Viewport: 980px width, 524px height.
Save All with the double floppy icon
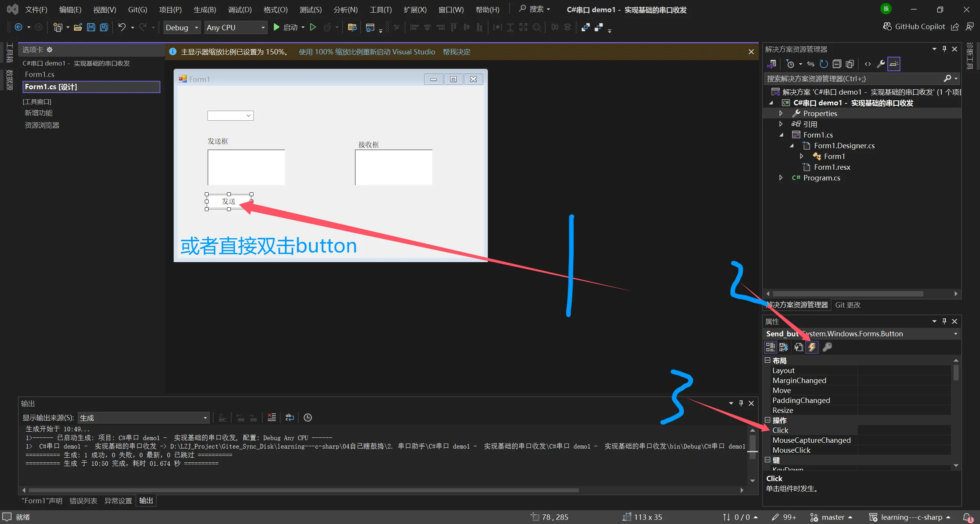[x=104, y=27]
